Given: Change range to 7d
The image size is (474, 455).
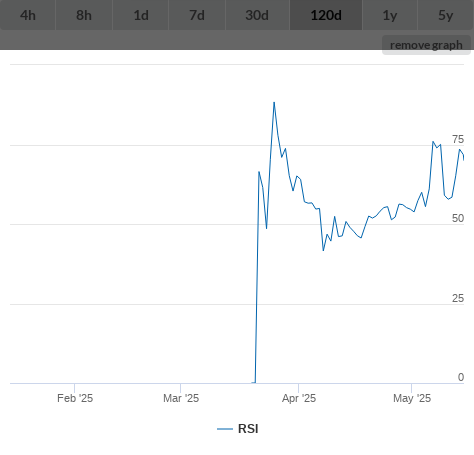Looking at the screenshot, I should 197,15.
